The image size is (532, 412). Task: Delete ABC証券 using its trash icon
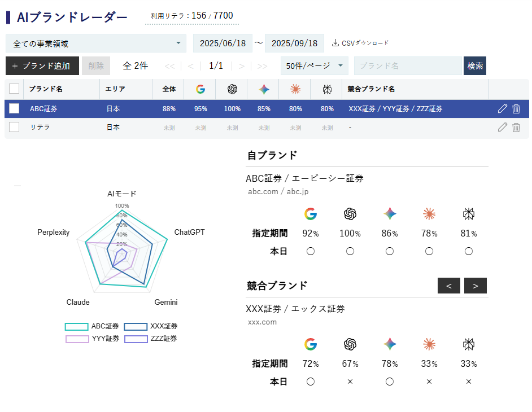(x=516, y=108)
